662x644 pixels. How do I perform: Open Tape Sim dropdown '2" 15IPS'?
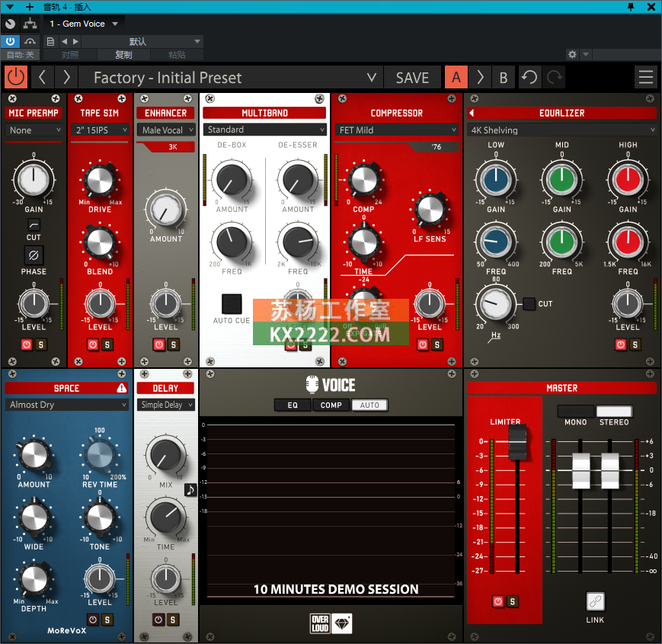point(100,130)
